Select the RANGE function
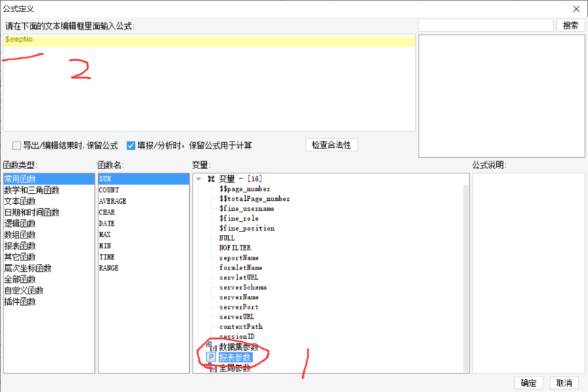This screenshot has width=588, height=392. click(x=144, y=268)
